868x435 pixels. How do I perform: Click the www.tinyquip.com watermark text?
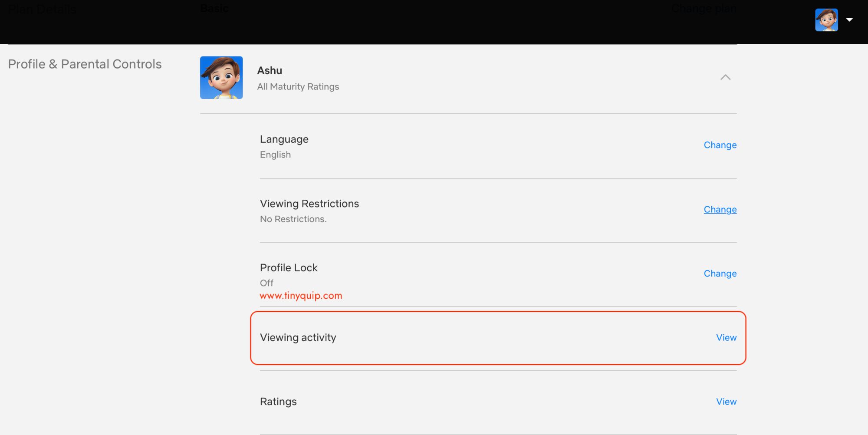[301, 296]
